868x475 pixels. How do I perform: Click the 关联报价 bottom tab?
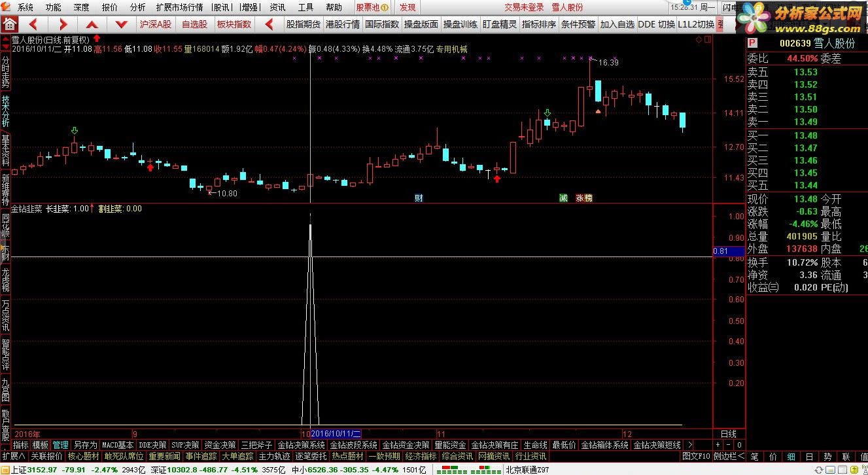(47, 456)
